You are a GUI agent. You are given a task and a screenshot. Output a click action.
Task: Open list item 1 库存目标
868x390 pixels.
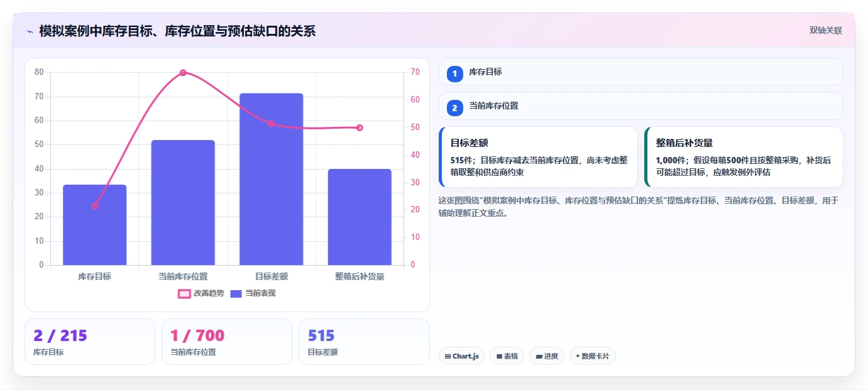click(640, 72)
